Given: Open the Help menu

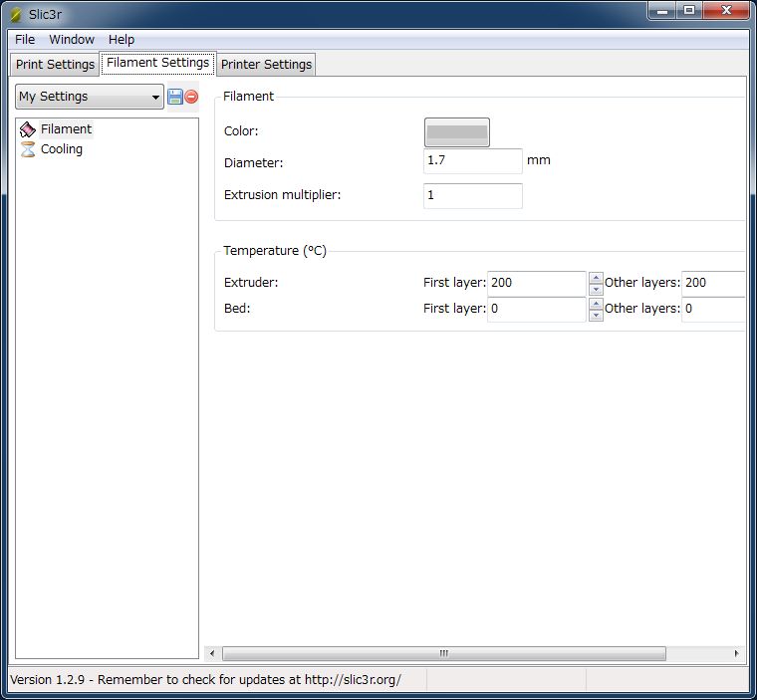Looking at the screenshot, I should [x=122, y=40].
